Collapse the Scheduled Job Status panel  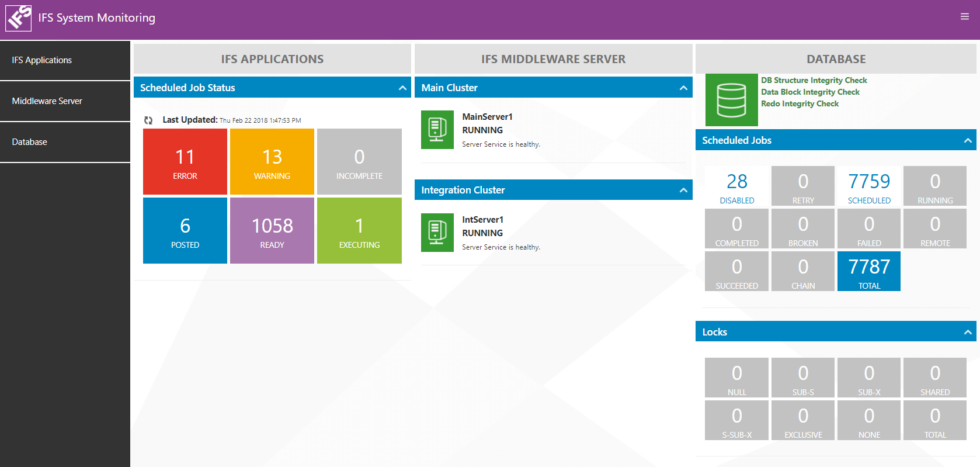click(402, 88)
